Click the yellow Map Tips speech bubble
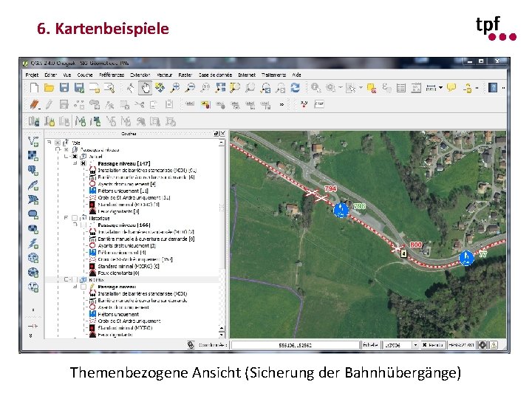The height and width of the screenshot is (399, 532). point(451,88)
